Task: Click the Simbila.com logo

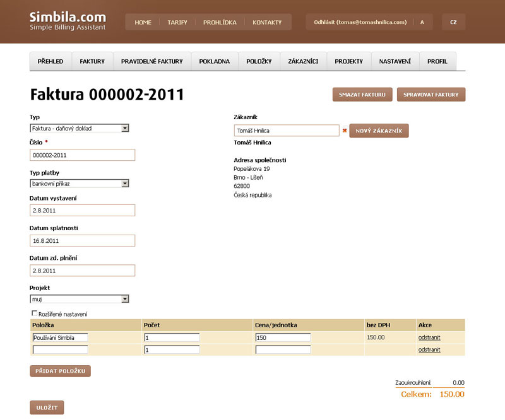Action: (x=68, y=21)
